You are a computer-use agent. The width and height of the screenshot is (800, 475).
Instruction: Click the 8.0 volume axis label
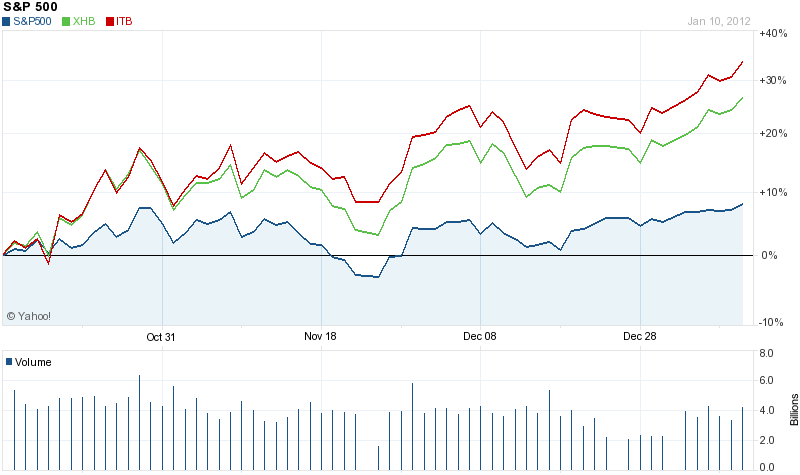coord(767,353)
